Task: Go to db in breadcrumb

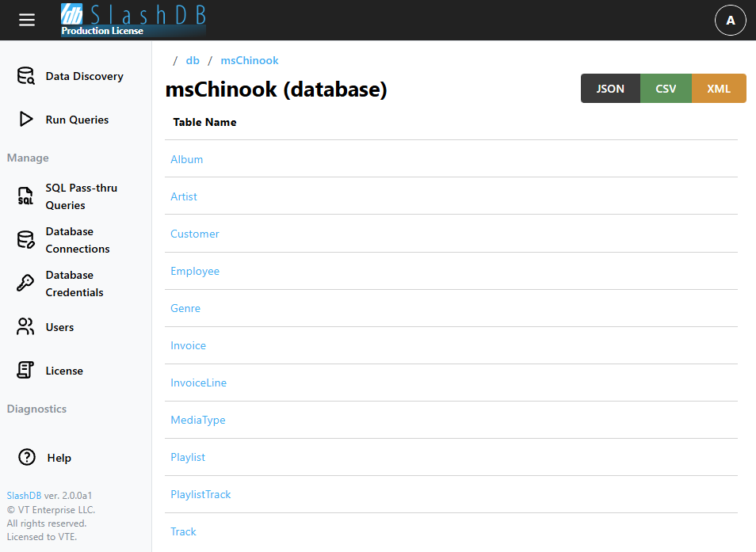Action: 193,60
